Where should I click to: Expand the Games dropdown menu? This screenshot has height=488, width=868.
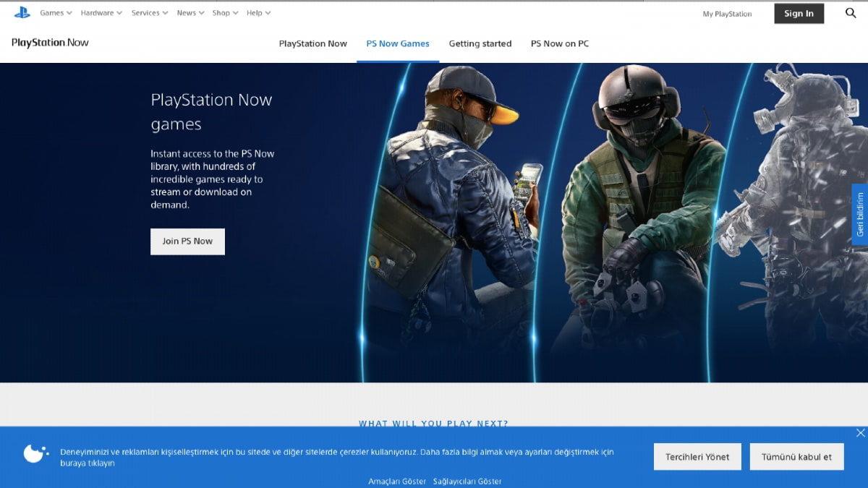tap(56, 13)
